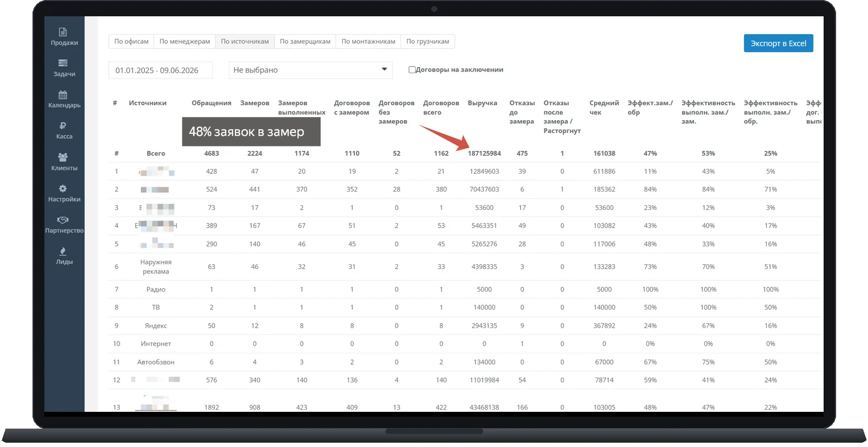
Task: Click revenue cell 70437603
Action: 484,189
